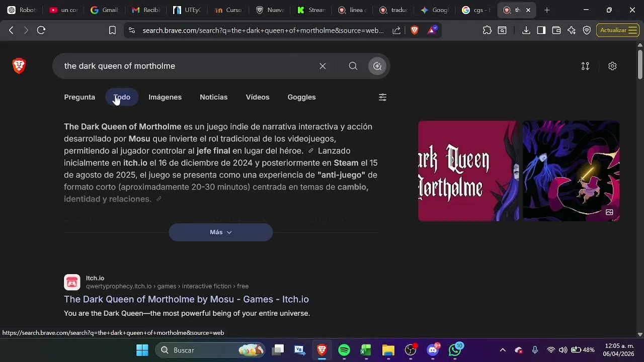Open the search settings gear icon
Viewport: 644px width, 362px height.
[612, 66]
